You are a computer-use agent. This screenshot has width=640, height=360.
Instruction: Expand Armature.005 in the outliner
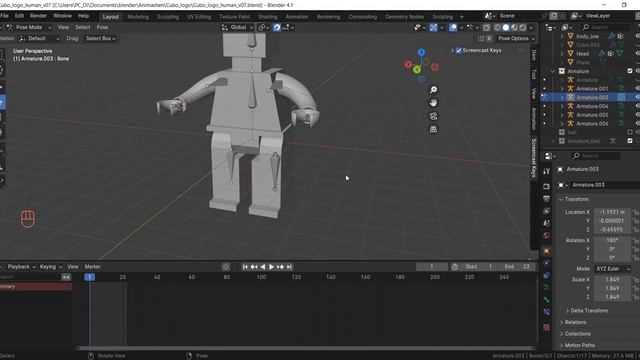pos(562,115)
